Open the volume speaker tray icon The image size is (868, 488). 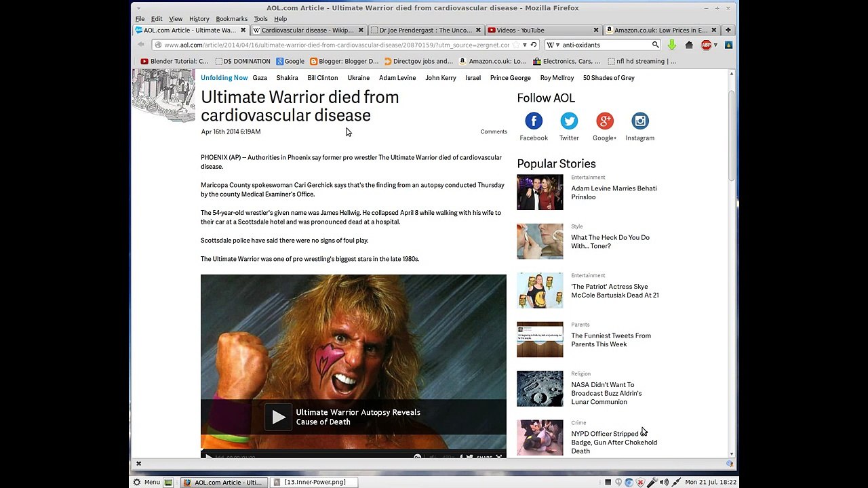664,483
